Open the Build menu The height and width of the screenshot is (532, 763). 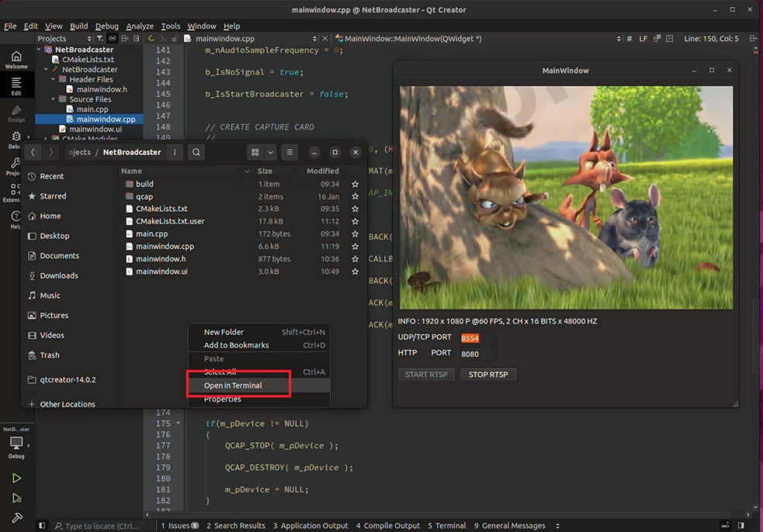79,26
